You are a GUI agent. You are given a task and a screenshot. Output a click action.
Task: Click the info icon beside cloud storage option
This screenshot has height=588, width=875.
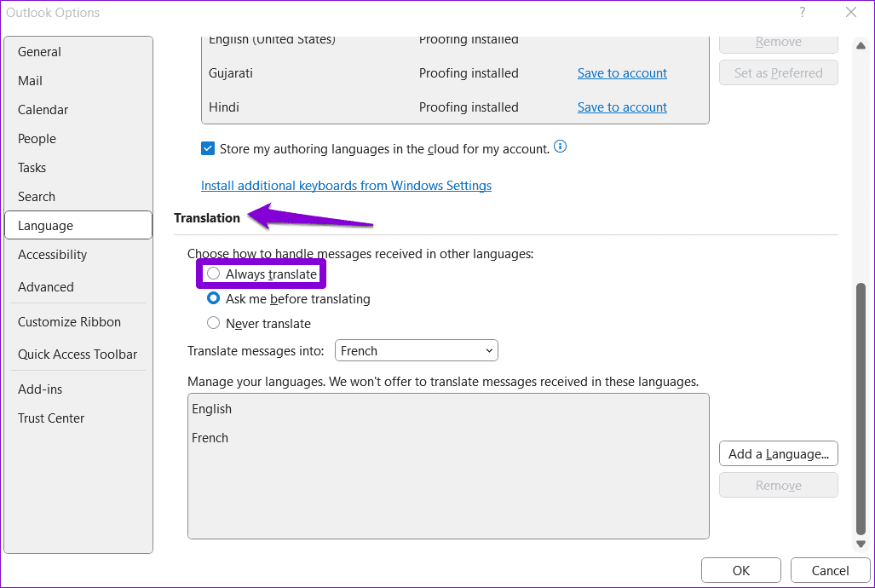[560, 147]
